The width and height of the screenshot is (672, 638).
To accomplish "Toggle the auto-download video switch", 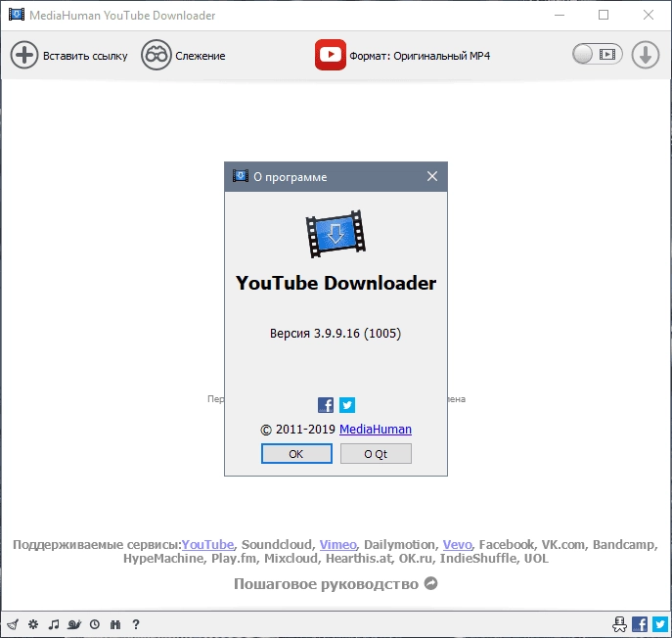I will click(x=598, y=54).
